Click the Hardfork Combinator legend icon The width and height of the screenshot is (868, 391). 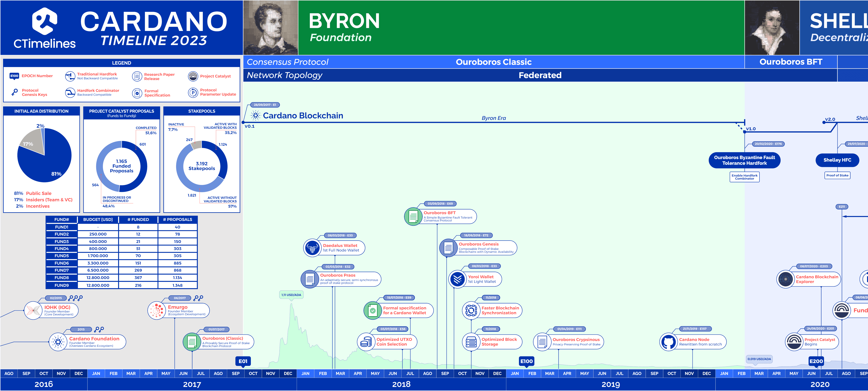point(70,93)
